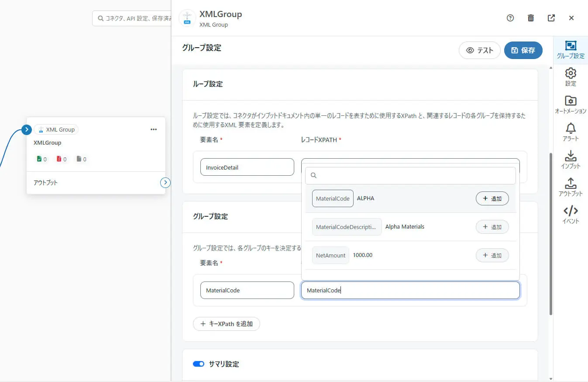Select the MaterialCodeDescription suggestion chip
Screen dimensions: 588x382
pos(347,227)
